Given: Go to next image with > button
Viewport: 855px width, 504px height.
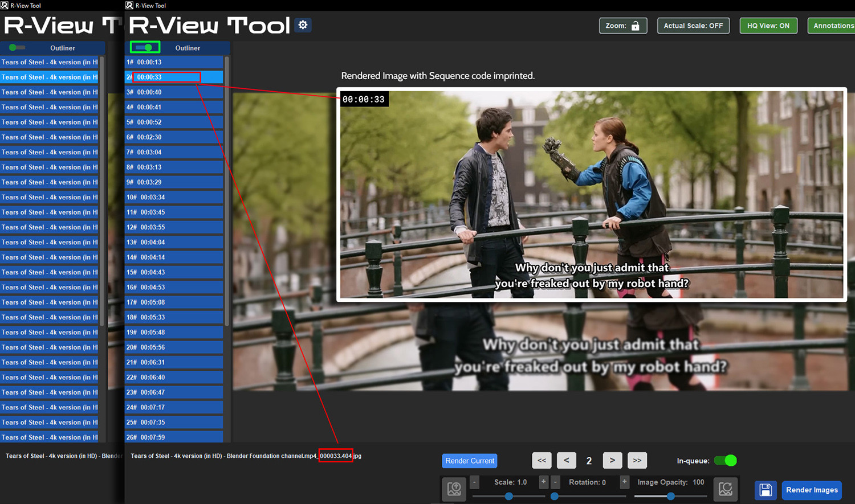Looking at the screenshot, I should [612, 460].
